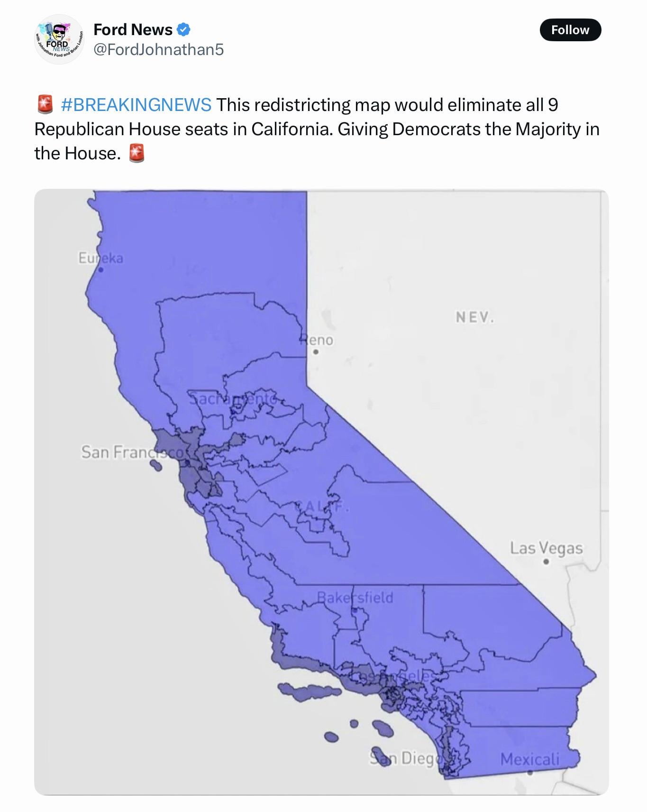Image resolution: width=647 pixels, height=812 pixels.
Task: Open the #BREAKINGNEWS hashtag link
Action: [x=136, y=104]
